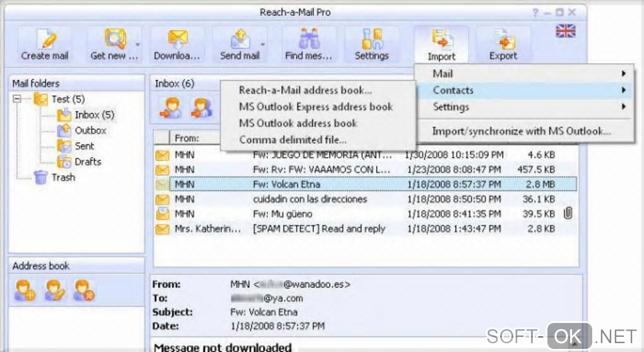644x352 pixels.
Task: Select the JUEGO DE MEMORIA message
Action: click(x=366, y=155)
